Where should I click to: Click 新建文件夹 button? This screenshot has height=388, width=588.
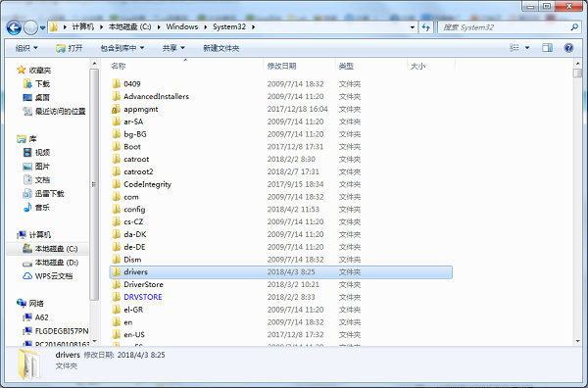tap(220, 48)
